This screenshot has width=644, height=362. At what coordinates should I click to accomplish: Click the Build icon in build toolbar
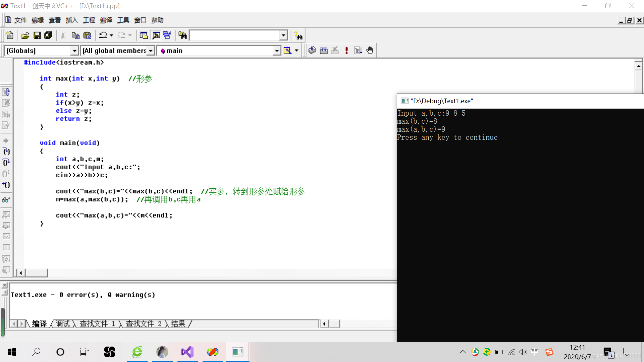coord(324,50)
